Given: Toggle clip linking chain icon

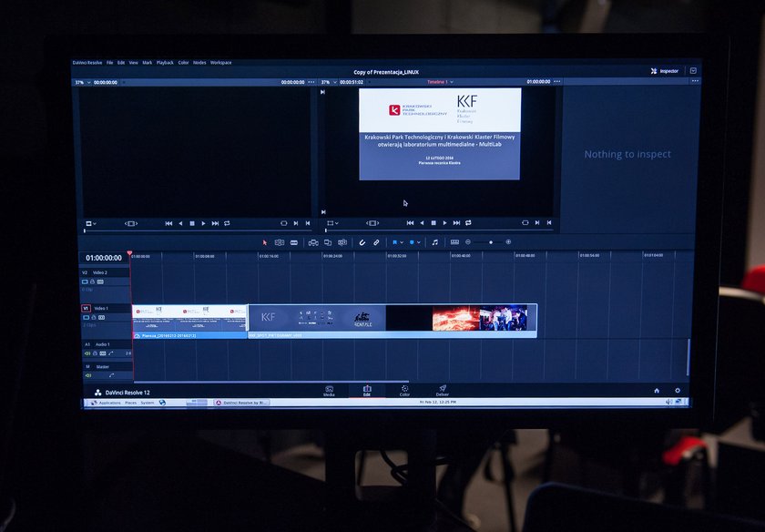Looking at the screenshot, I should (377, 242).
